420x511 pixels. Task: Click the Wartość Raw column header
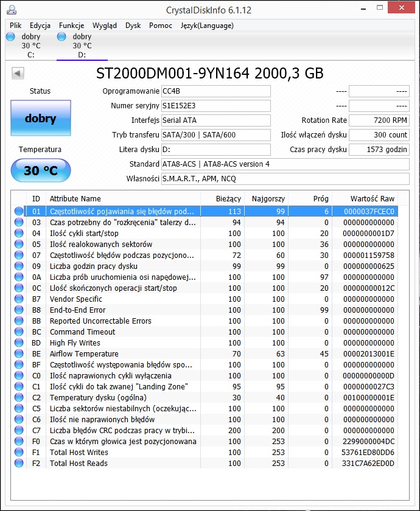(365, 199)
